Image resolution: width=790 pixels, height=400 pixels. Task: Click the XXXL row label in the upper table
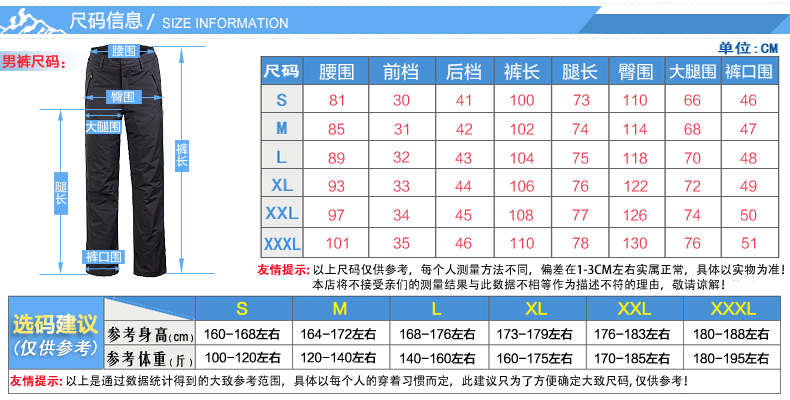click(x=281, y=243)
